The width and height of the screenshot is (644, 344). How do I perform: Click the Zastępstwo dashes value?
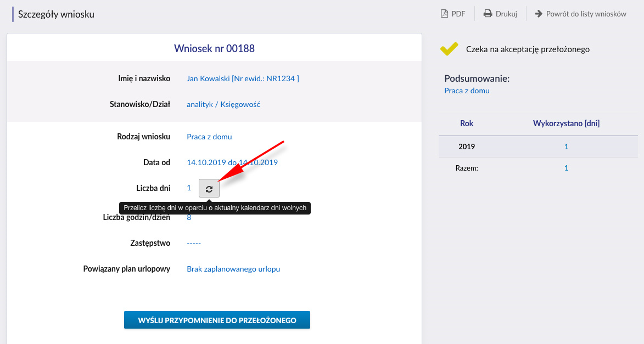[x=194, y=243]
